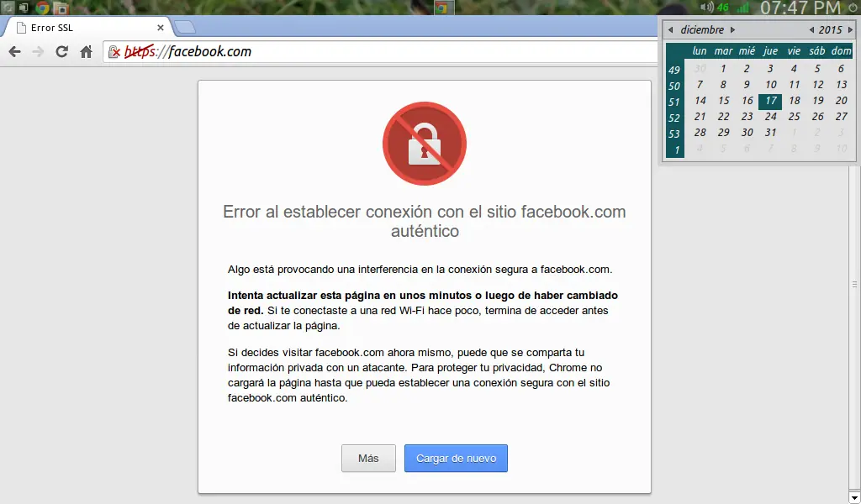Advance to next year after 2015

[851, 29]
